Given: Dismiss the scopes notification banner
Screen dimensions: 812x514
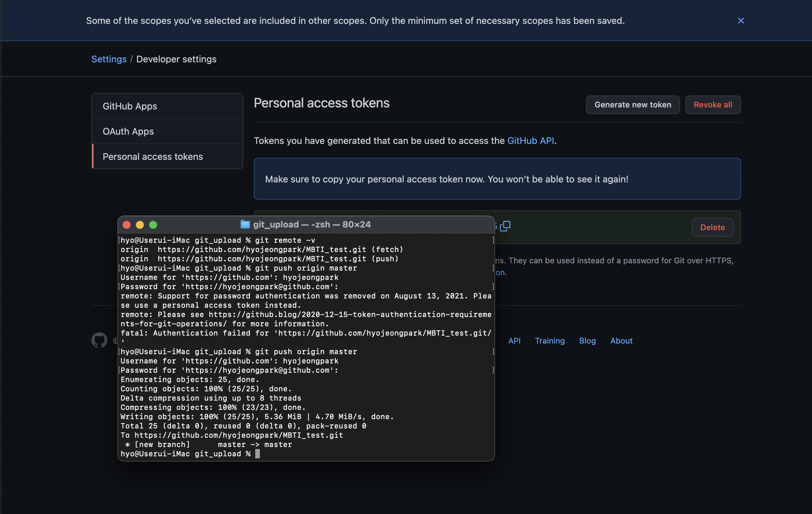Looking at the screenshot, I should click(740, 21).
